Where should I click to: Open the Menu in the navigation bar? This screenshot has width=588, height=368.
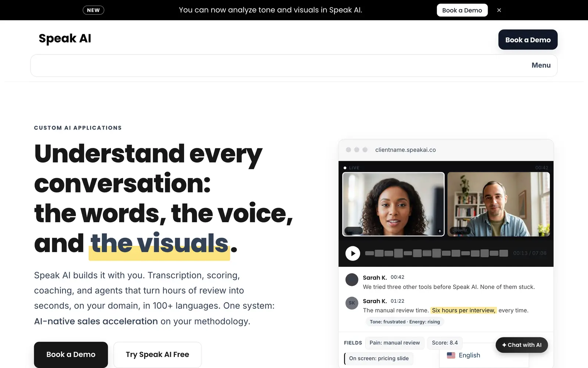[541, 65]
